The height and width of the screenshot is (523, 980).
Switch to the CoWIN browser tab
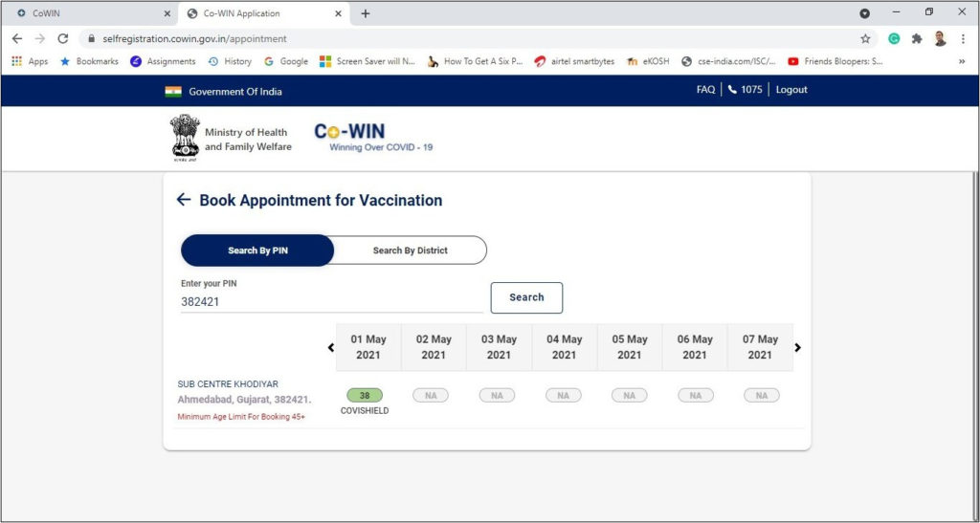tap(86, 13)
